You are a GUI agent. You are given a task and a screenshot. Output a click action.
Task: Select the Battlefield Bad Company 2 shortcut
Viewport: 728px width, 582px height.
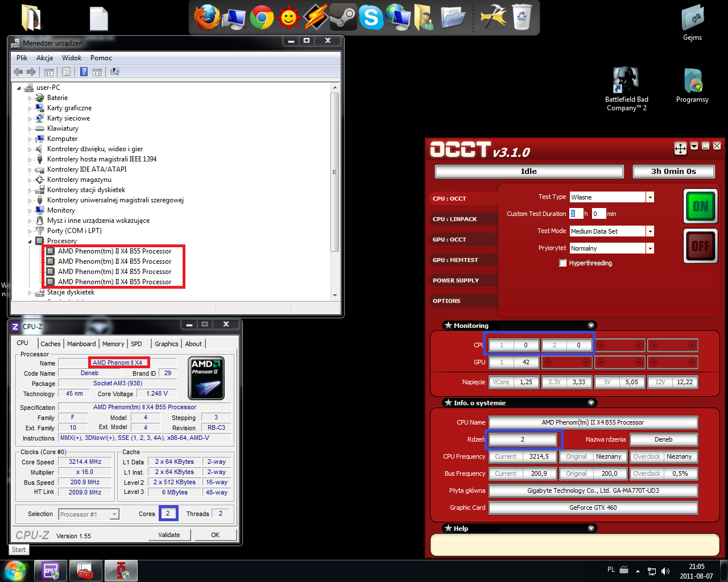[x=626, y=89]
